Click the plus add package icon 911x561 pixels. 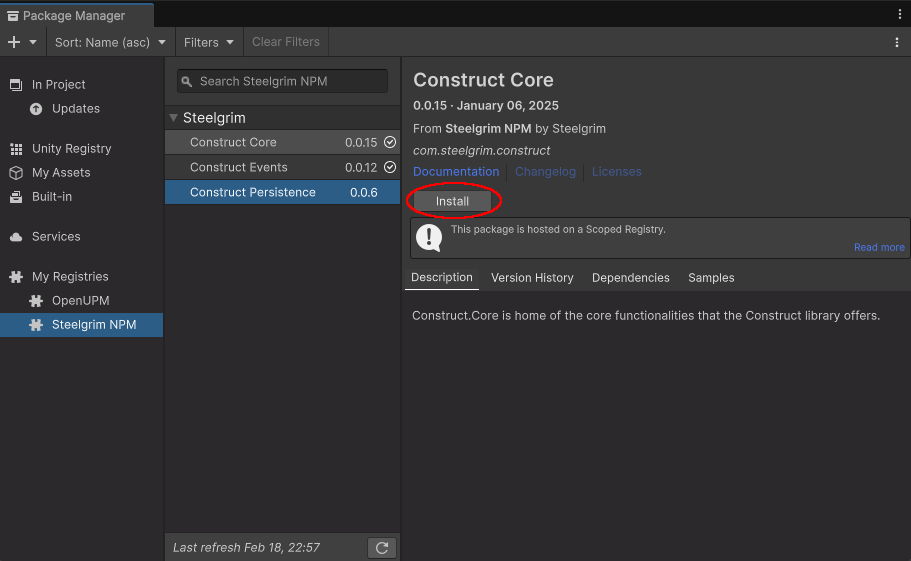14,42
